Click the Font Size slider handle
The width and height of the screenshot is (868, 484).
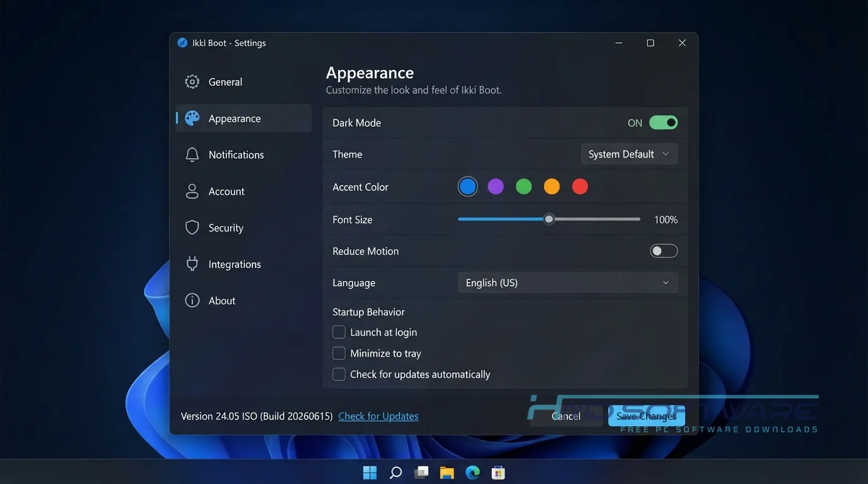pos(549,219)
